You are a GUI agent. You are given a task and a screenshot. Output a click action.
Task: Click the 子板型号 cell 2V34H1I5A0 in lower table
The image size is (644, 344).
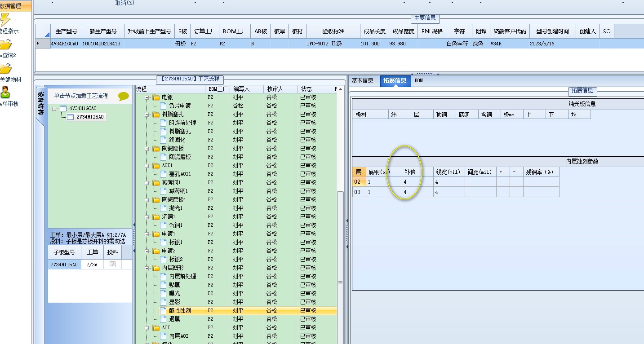64,265
